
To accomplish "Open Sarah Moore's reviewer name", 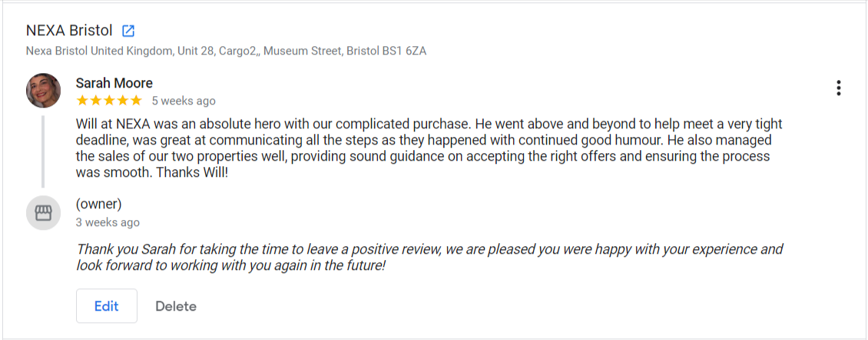I will point(114,83).
